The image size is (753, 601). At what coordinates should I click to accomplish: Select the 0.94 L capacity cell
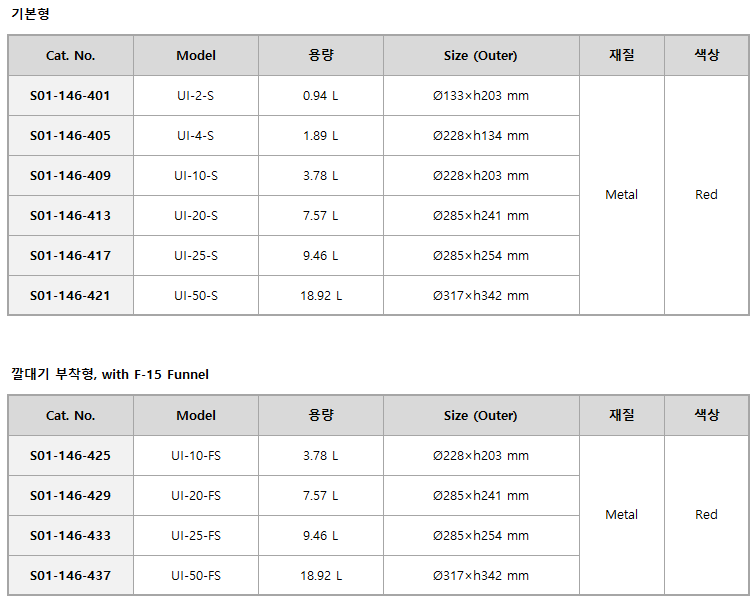click(x=321, y=96)
